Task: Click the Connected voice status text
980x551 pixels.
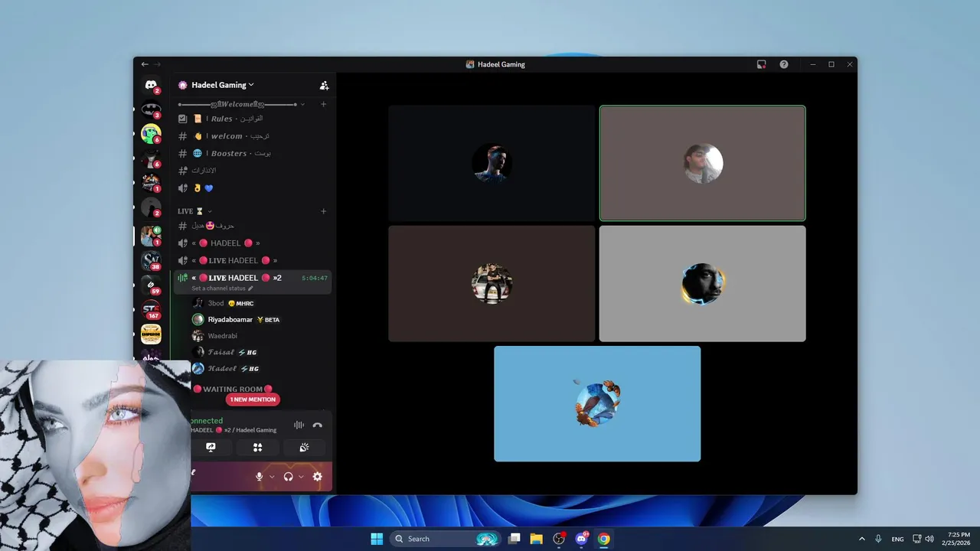Action: pyautogui.click(x=207, y=421)
